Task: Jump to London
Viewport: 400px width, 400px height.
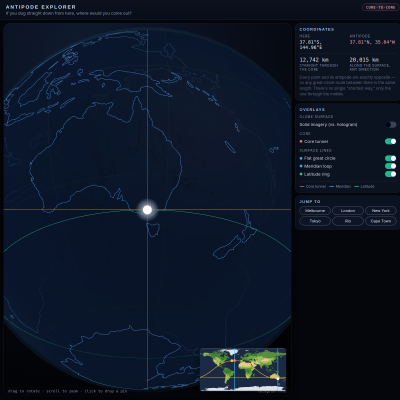Action: point(348,211)
